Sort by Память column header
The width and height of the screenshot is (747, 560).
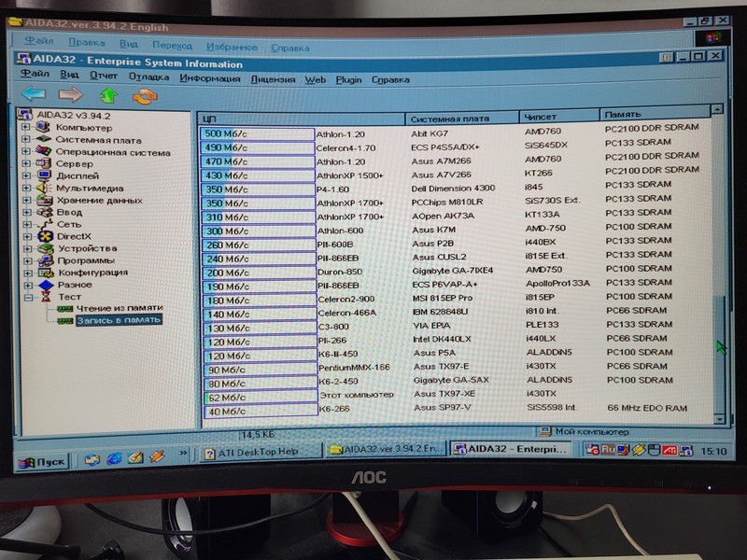pyautogui.click(x=655, y=114)
